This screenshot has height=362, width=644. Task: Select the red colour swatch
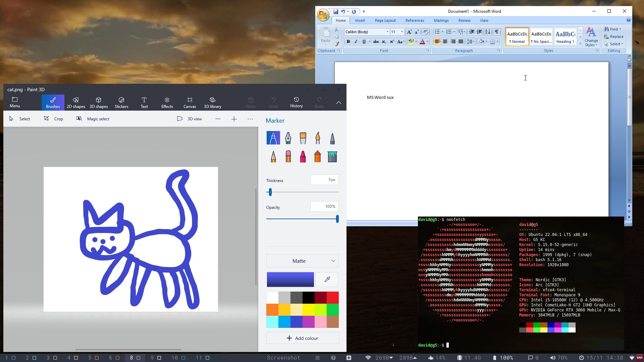tap(332, 298)
